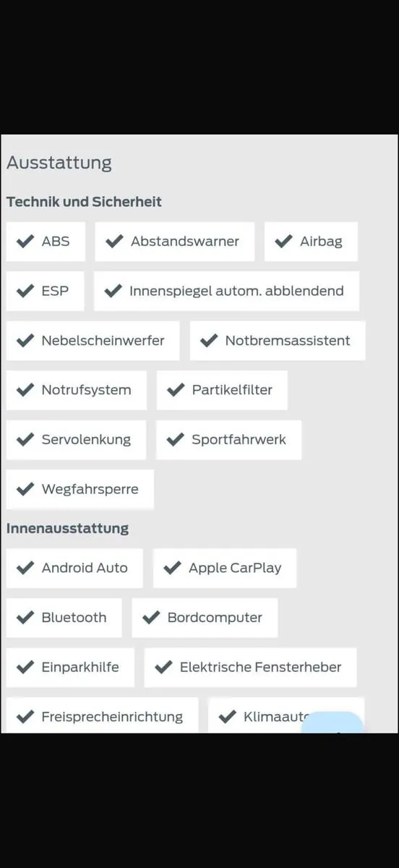Select the Apple CarPlay chip
Image resolution: width=399 pixels, height=868 pixels.
coord(225,568)
